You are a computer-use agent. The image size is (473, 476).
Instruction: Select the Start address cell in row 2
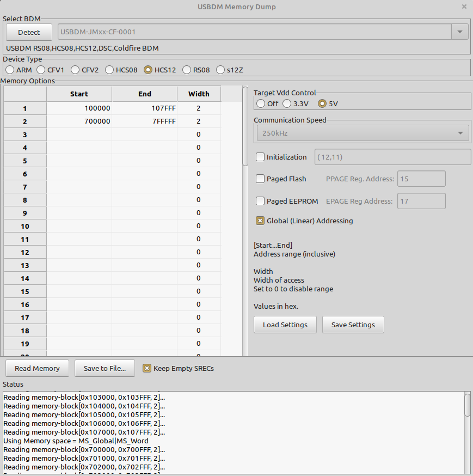82,121
